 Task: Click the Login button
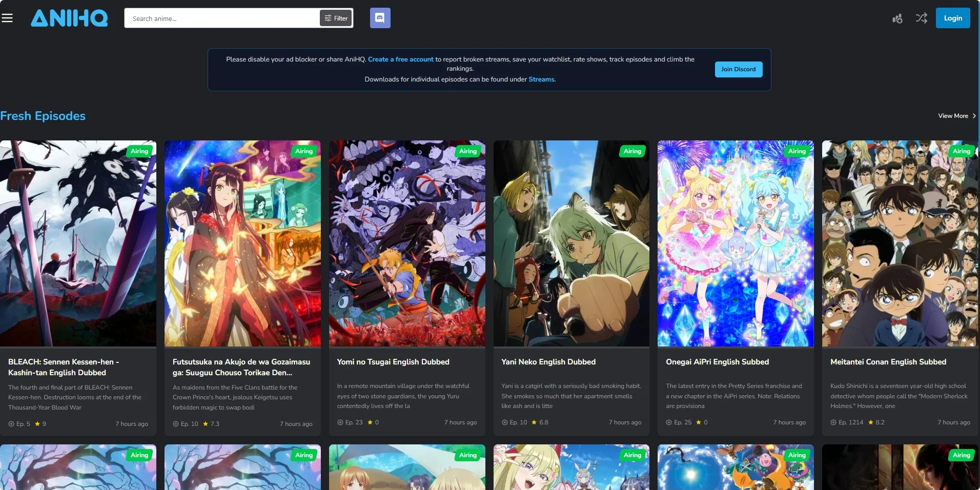953,18
